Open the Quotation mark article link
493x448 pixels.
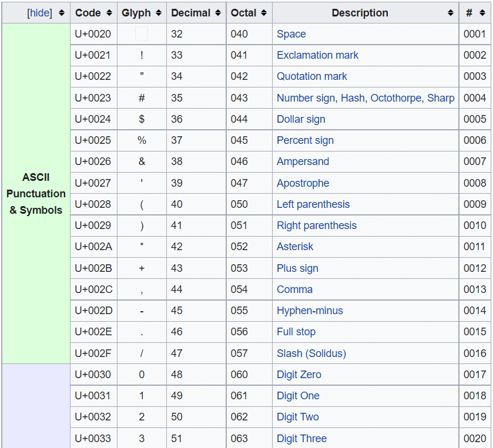coord(311,76)
